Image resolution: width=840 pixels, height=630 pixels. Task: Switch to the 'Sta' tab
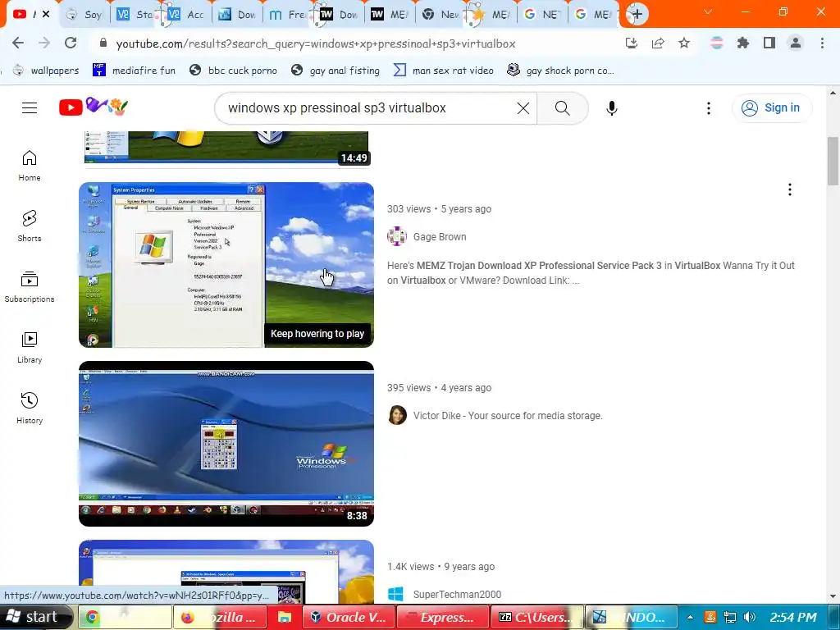tap(135, 15)
